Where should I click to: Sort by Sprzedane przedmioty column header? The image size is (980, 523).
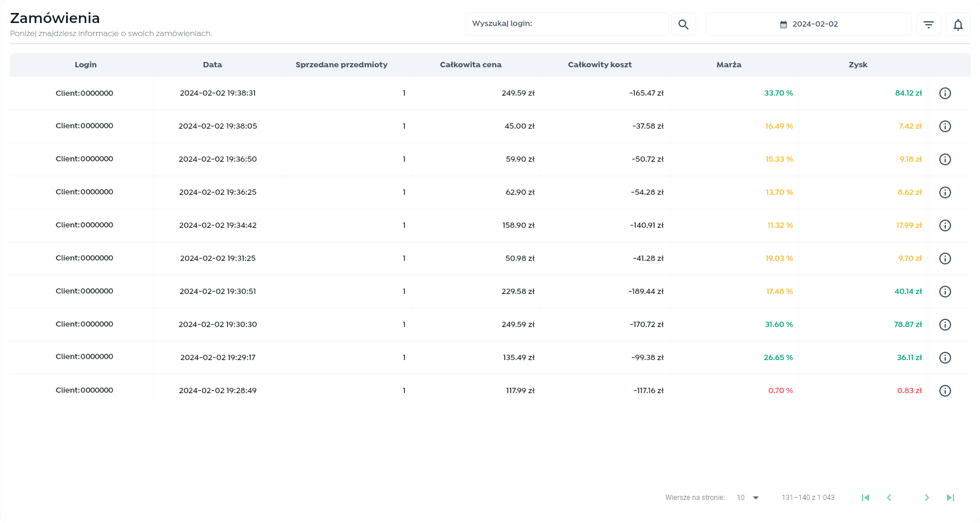[342, 65]
